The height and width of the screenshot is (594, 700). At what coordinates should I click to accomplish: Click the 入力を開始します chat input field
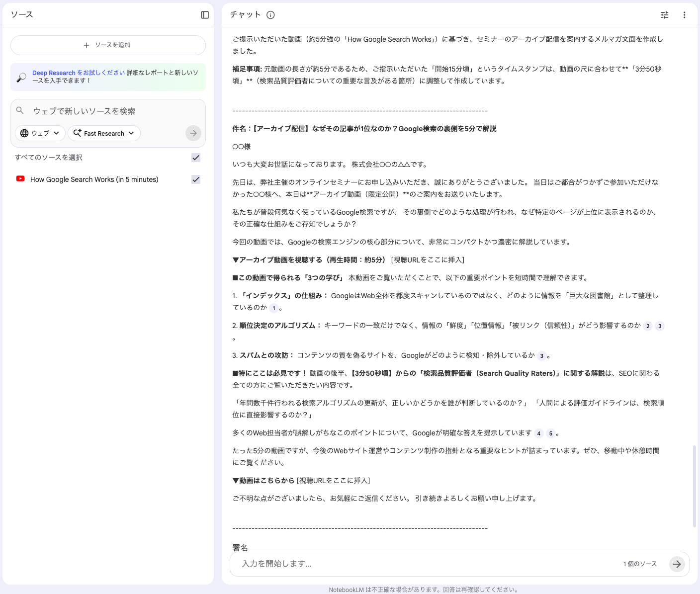pyautogui.click(x=348, y=564)
